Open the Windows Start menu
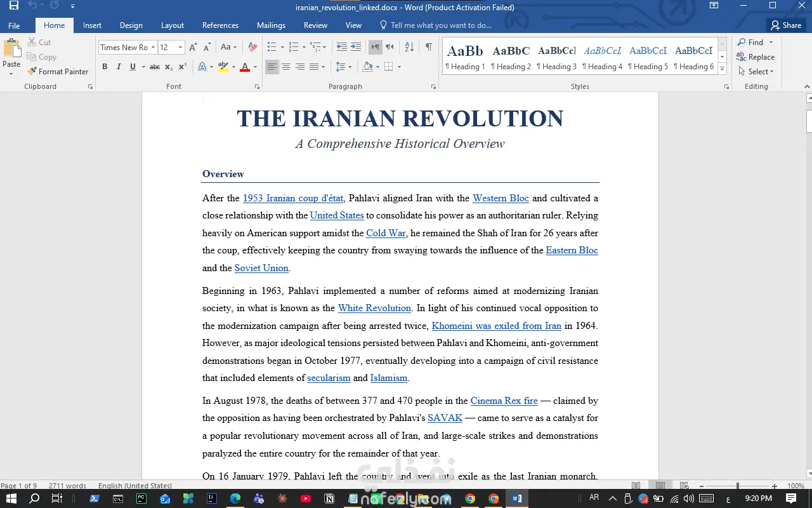This screenshot has height=508, width=812. (11, 498)
